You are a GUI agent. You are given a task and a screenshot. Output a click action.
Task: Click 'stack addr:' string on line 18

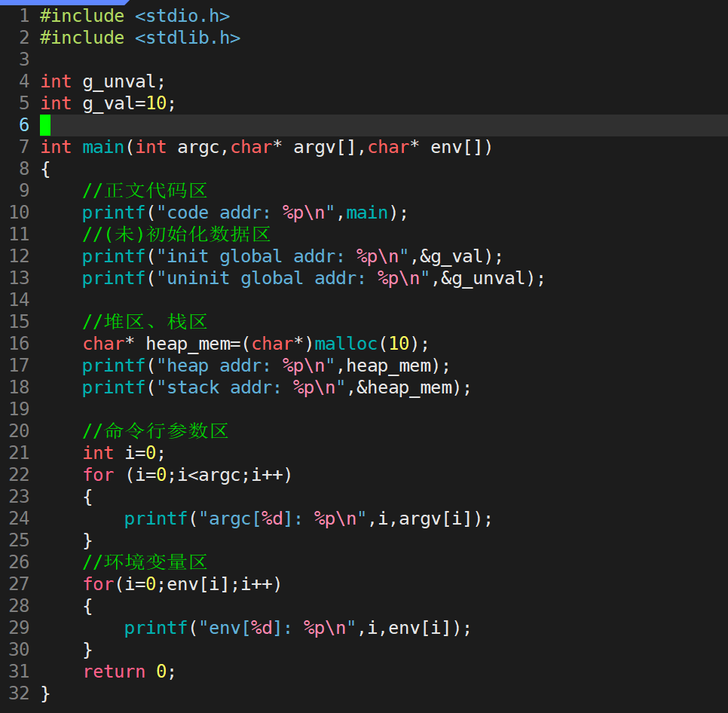pos(223,387)
